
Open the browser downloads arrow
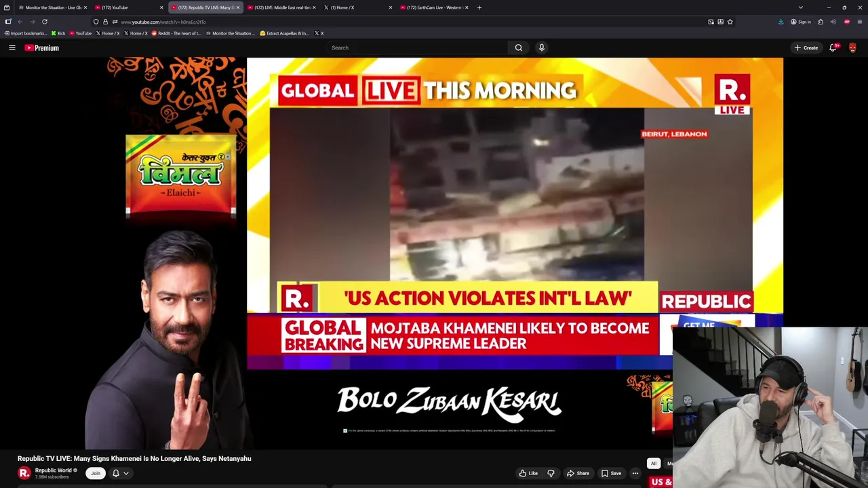781,22
